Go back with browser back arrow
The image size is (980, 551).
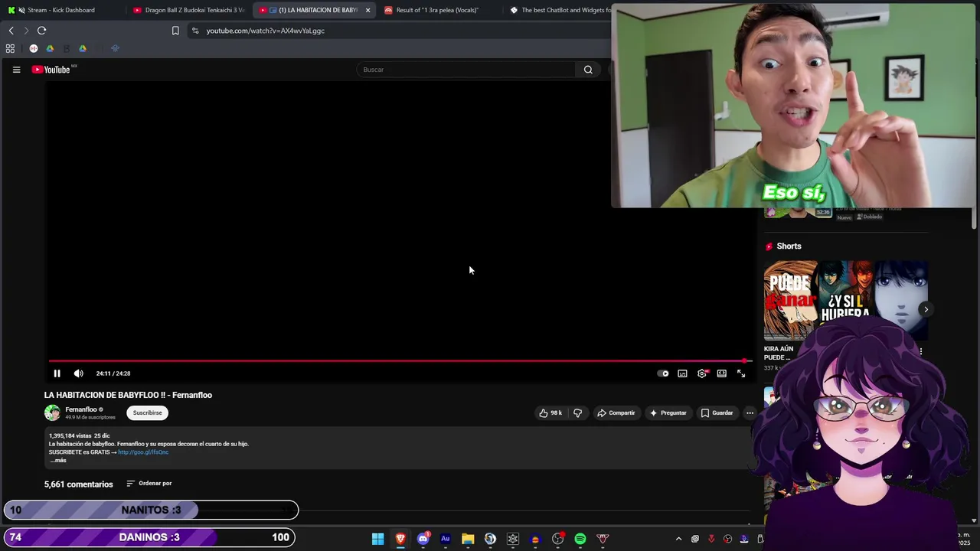coord(11,31)
